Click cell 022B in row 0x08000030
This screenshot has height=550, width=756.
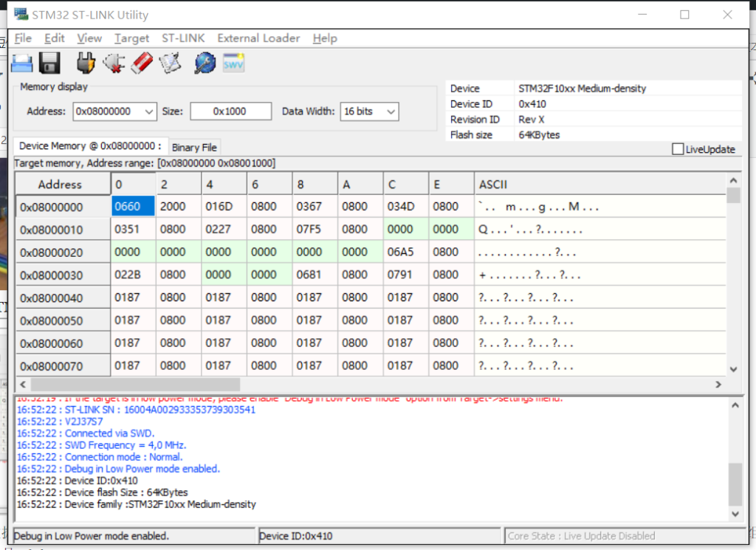point(133,275)
